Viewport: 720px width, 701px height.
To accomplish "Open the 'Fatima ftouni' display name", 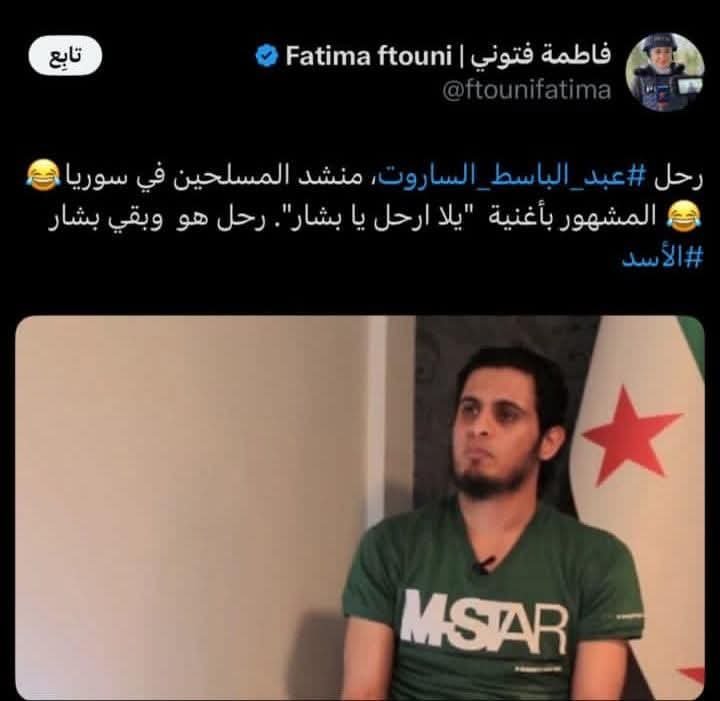I will click(x=369, y=56).
